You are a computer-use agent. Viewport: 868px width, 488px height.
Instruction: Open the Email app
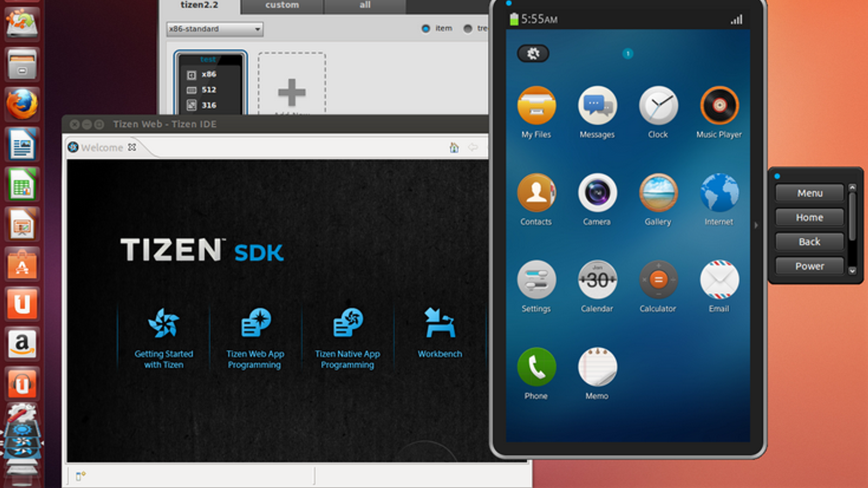click(719, 280)
